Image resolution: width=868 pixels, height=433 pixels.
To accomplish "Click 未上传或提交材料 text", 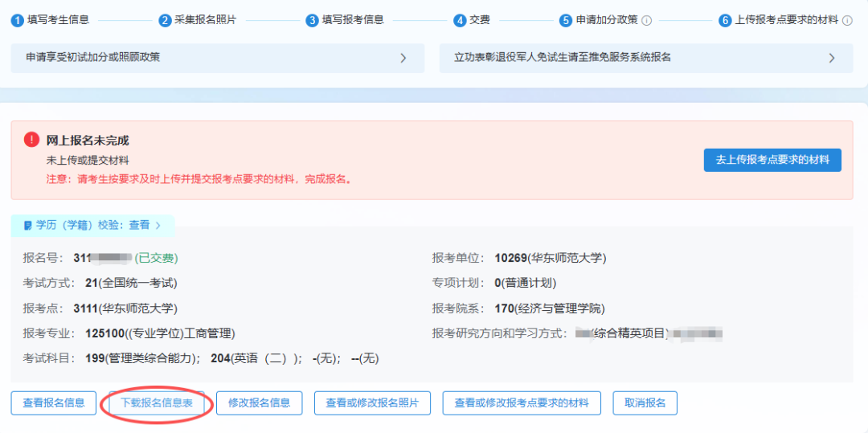I will [x=87, y=161].
